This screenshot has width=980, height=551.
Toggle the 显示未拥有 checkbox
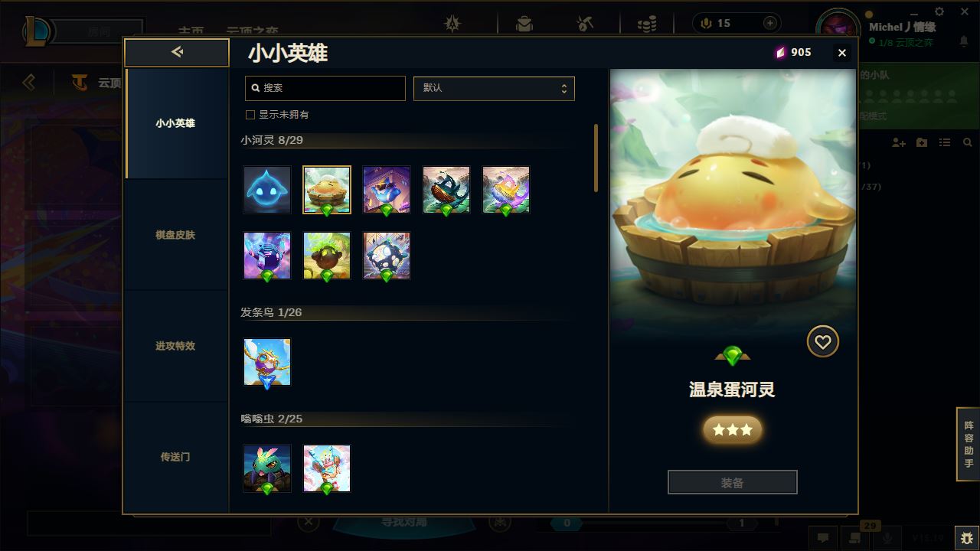pos(250,115)
